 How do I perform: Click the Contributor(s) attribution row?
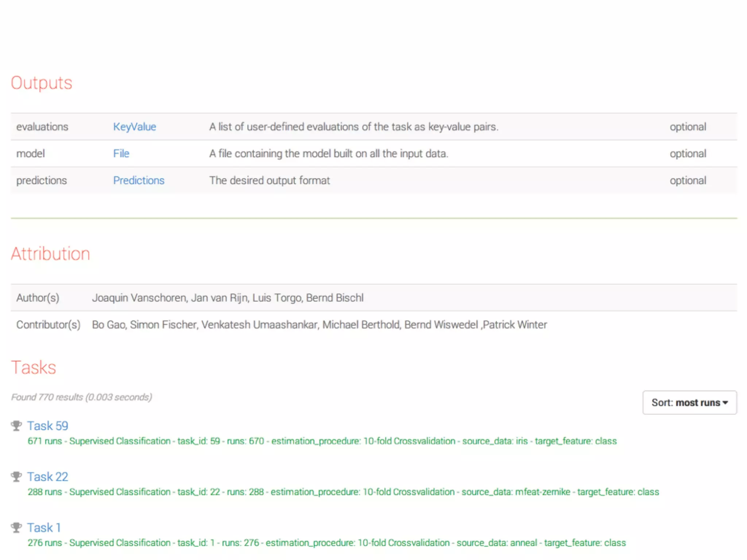pyautogui.click(x=48, y=324)
